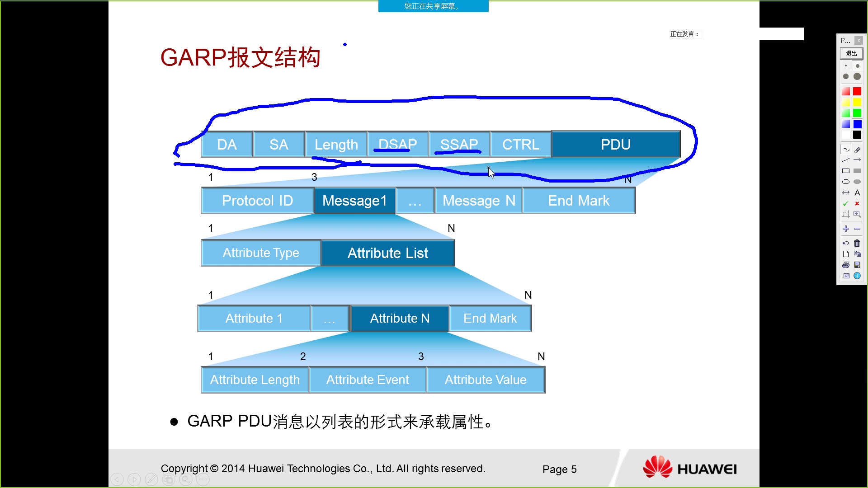The height and width of the screenshot is (488, 868).
Task: Click the 'Attribute Event' diagram block
Action: [368, 380]
